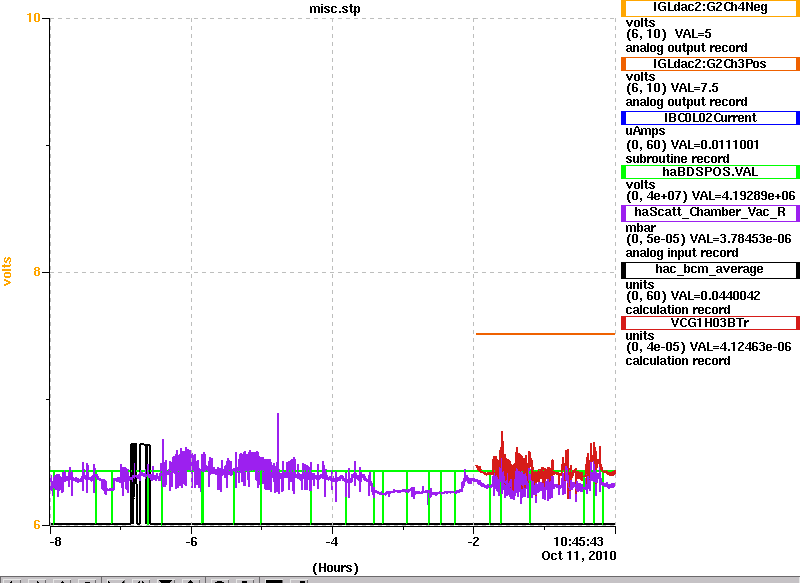Click the misc.stp graph title
Viewport: 800px width, 583px height.
pos(335,9)
